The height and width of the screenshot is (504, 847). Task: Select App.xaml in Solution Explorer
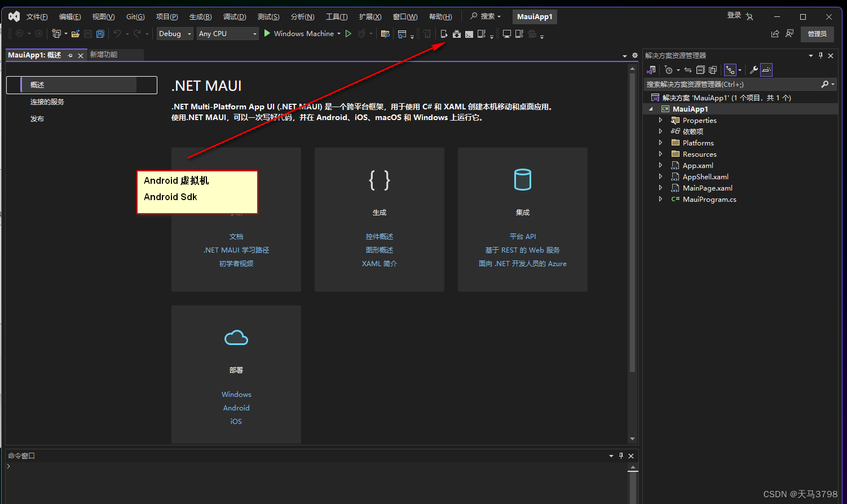tap(698, 165)
